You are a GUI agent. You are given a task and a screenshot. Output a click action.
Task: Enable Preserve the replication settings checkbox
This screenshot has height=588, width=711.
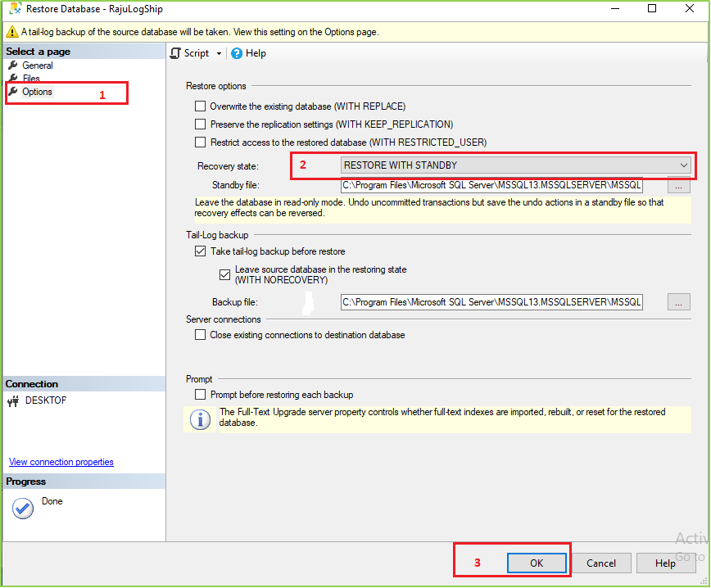coord(200,124)
